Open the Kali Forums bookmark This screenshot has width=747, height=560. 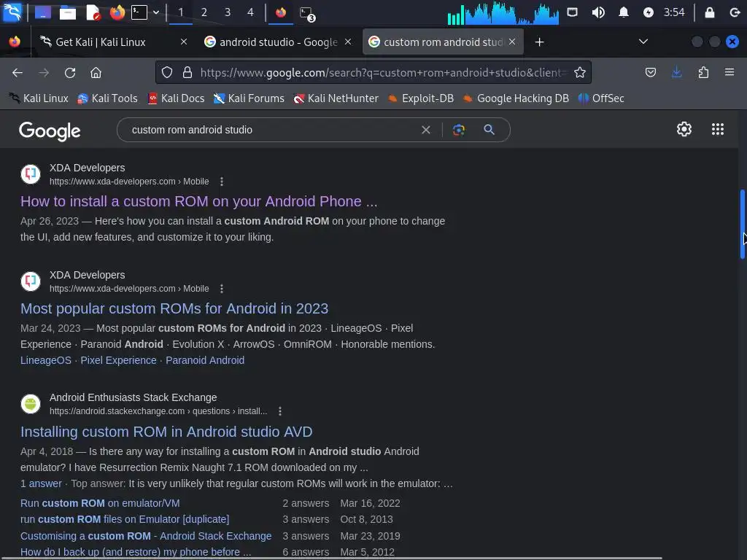pyautogui.click(x=249, y=98)
